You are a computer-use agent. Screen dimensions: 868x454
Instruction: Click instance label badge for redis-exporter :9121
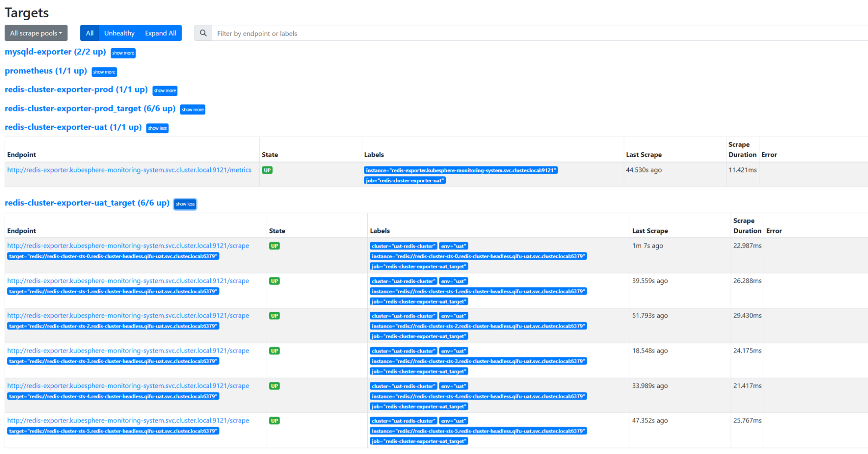pos(461,170)
